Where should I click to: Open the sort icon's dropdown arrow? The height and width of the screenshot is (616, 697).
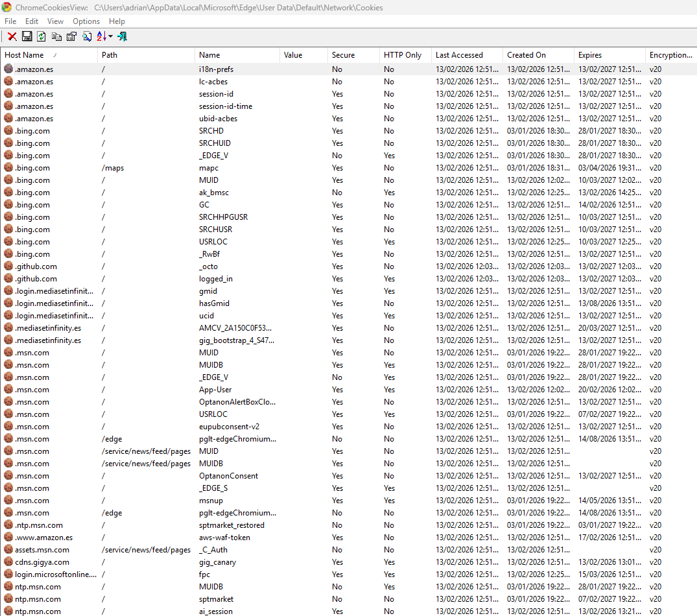click(x=111, y=37)
